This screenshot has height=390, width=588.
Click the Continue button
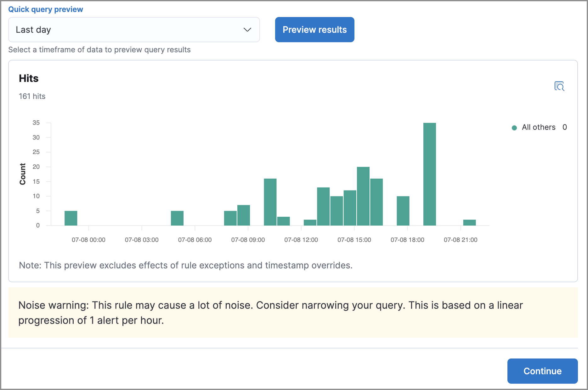point(542,371)
